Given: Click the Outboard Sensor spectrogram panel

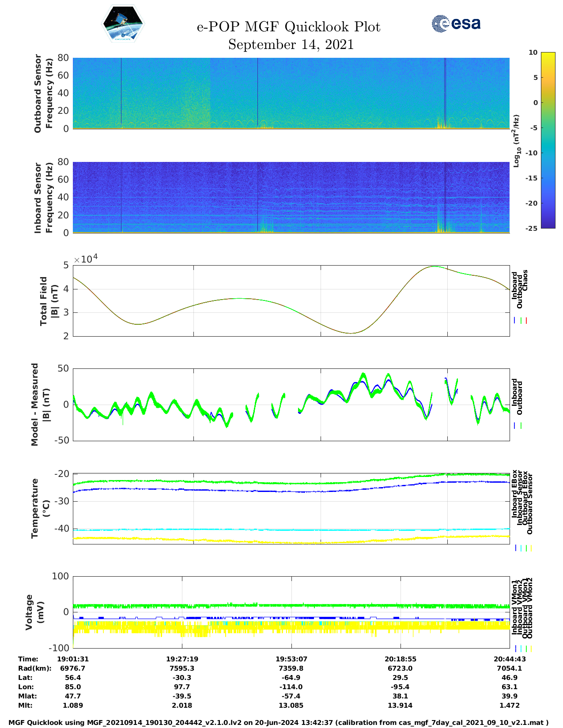Looking at the screenshot, I should (x=291, y=93).
